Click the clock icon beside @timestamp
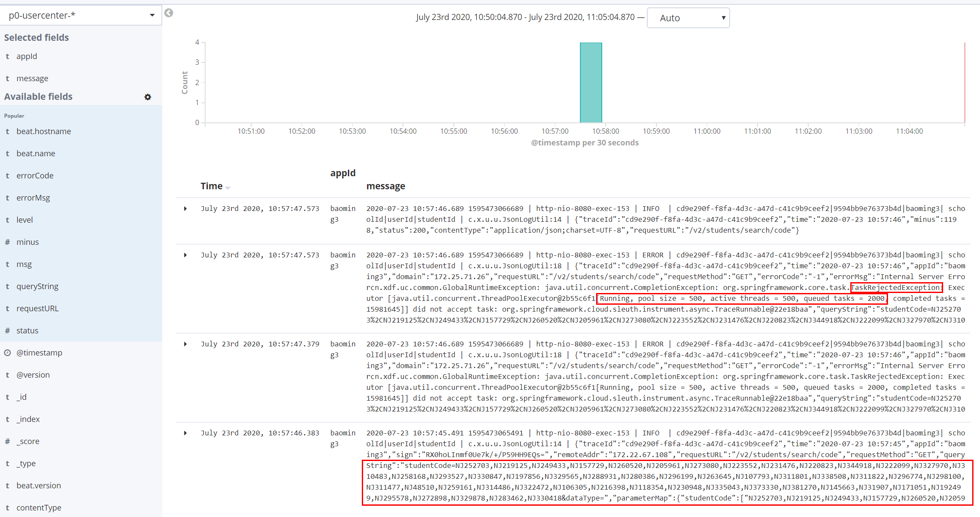 [7, 353]
